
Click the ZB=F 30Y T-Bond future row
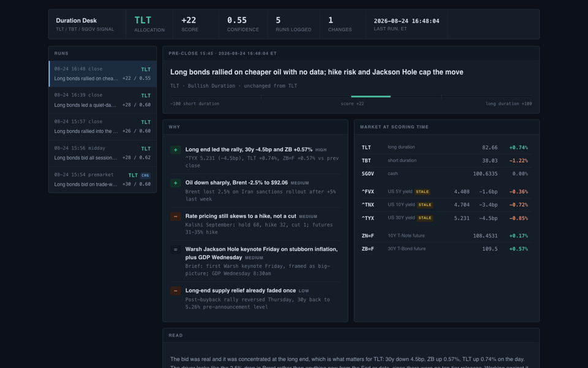click(x=447, y=249)
